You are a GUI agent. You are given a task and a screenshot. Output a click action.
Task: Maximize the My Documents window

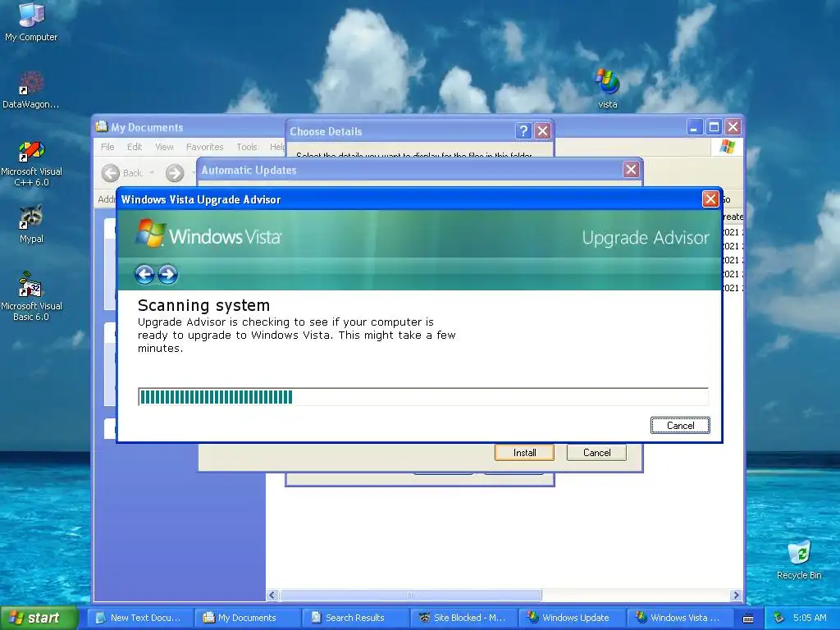pos(714,127)
